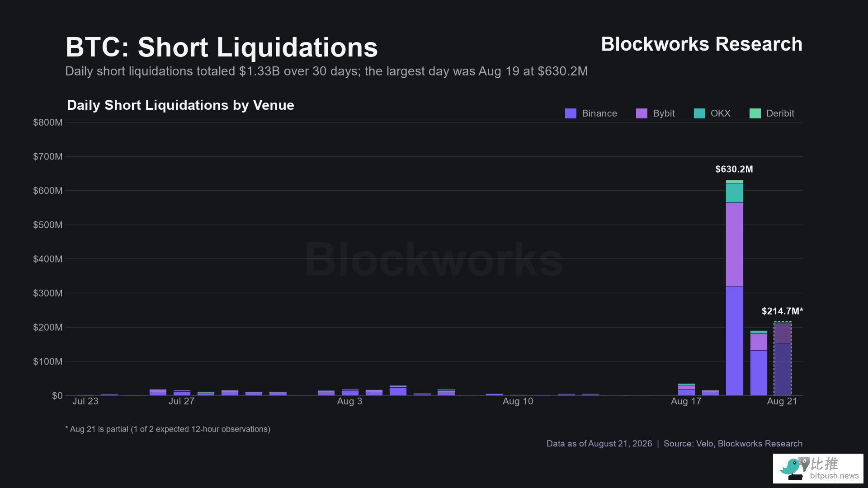Click the Binance legend color swatch

pos(571,113)
